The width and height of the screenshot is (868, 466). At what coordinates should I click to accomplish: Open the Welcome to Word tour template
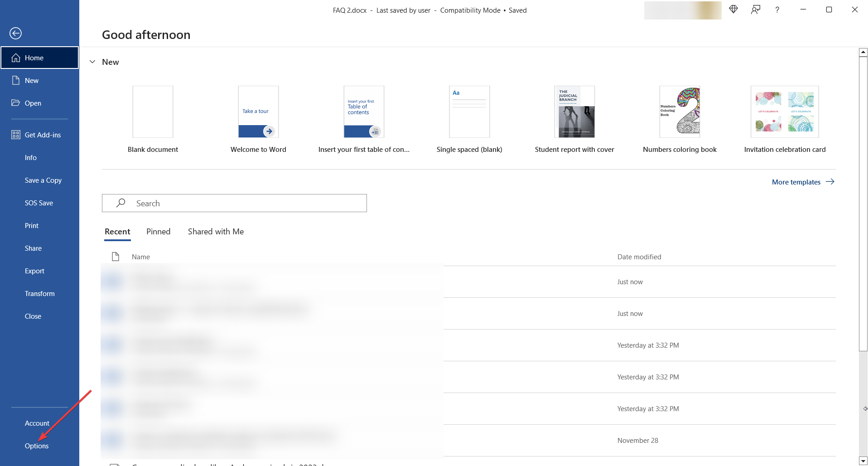tap(258, 120)
